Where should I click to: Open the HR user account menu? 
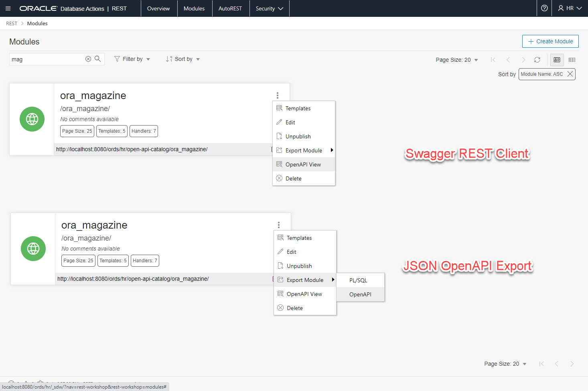(x=570, y=8)
